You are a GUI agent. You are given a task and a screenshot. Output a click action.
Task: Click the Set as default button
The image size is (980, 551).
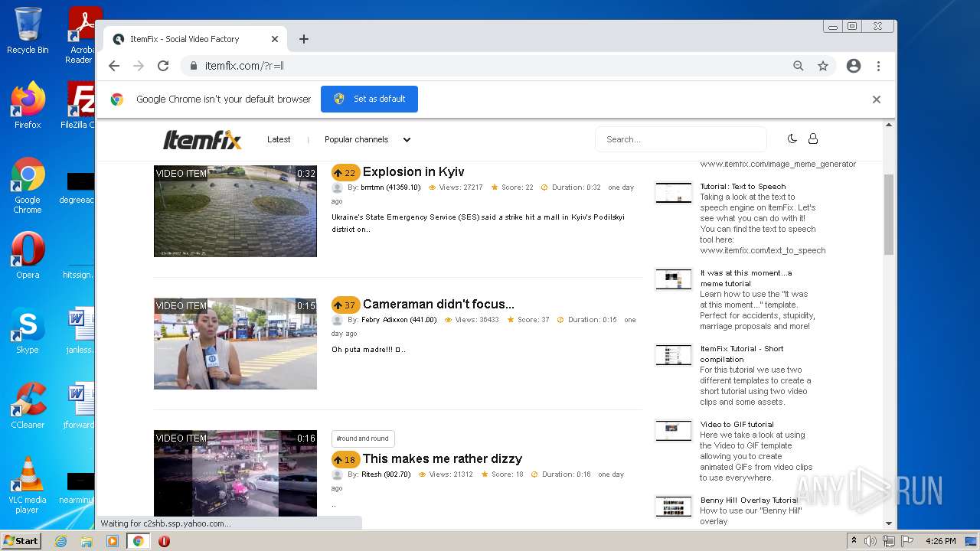pos(369,99)
